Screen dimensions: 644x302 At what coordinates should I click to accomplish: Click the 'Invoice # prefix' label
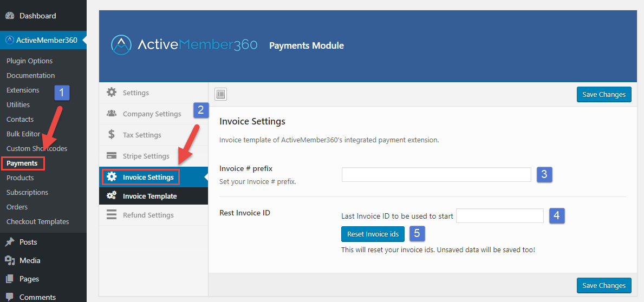pyautogui.click(x=245, y=168)
